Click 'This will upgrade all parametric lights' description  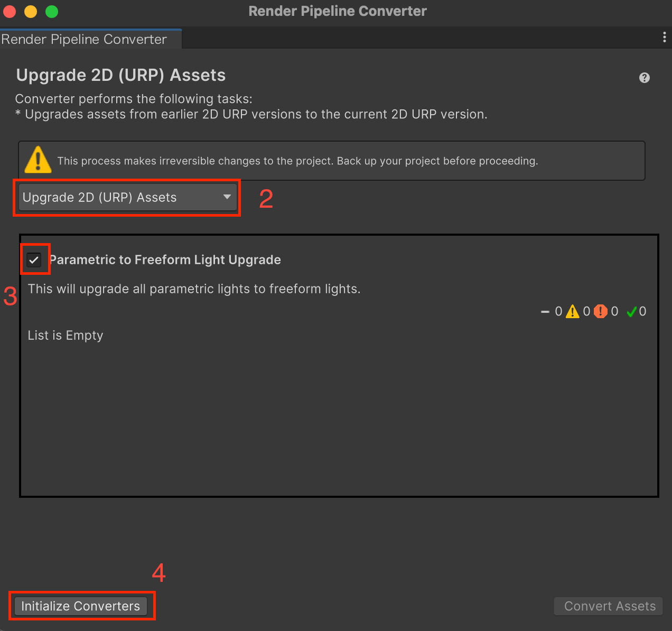[194, 289]
